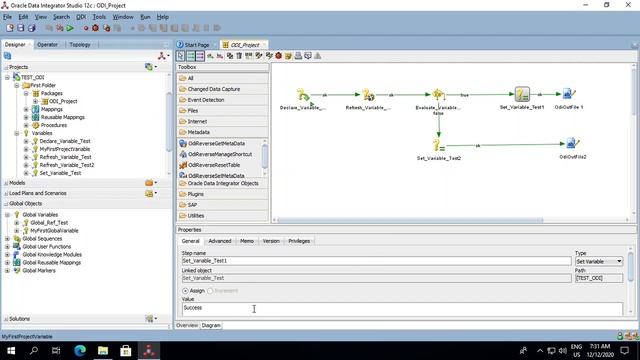Switch to the Operator tab

click(x=47, y=44)
